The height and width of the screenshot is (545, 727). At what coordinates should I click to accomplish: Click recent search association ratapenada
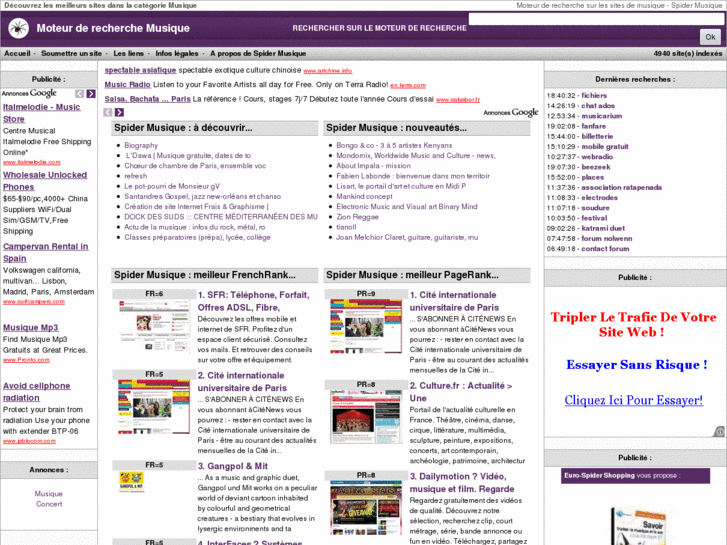[x=621, y=187]
